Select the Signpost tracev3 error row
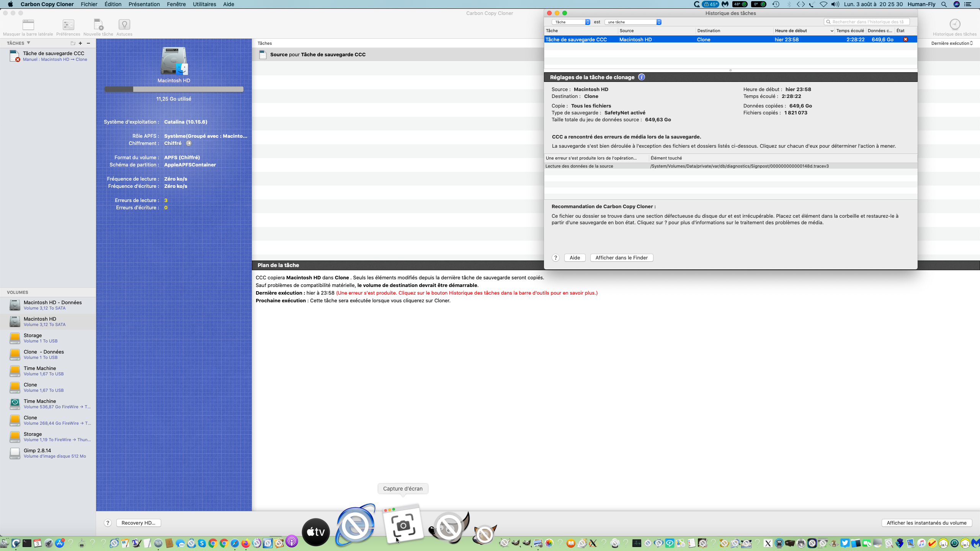 (730, 166)
